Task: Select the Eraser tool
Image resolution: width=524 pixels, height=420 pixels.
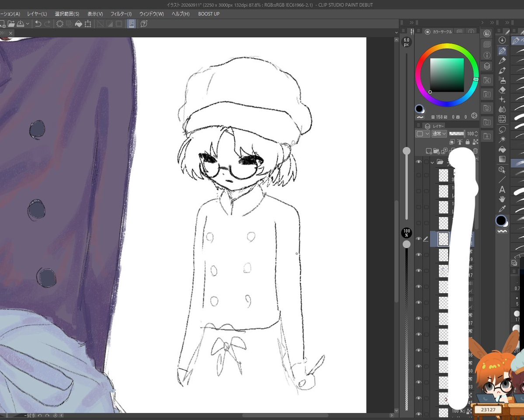Action: pyautogui.click(x=502, y=90)
